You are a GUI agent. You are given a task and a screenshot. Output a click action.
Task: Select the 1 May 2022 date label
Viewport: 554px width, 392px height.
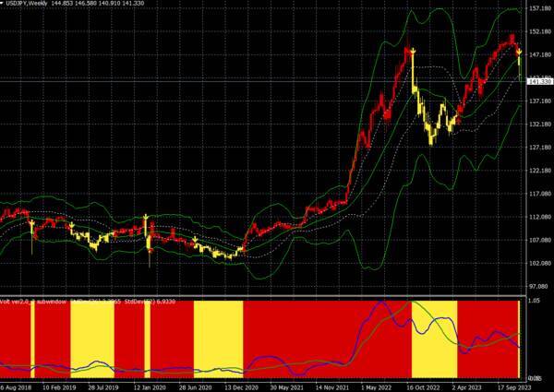[x=374, y=388]
